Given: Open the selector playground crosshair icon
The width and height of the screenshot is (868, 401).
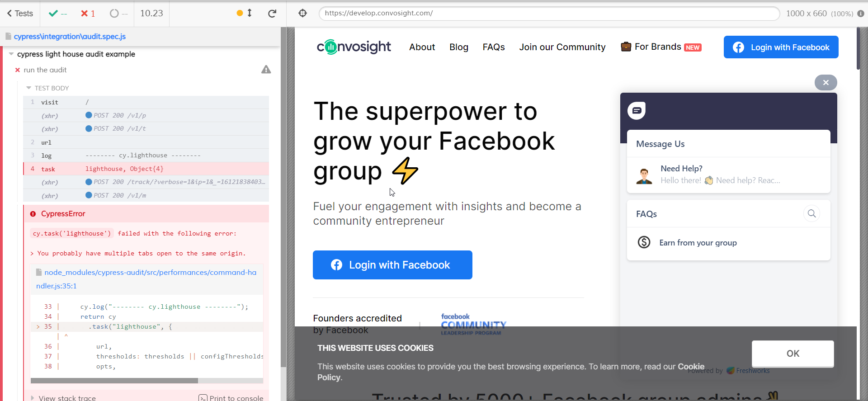Looking at the screenshot, I should tap(303, 13).
